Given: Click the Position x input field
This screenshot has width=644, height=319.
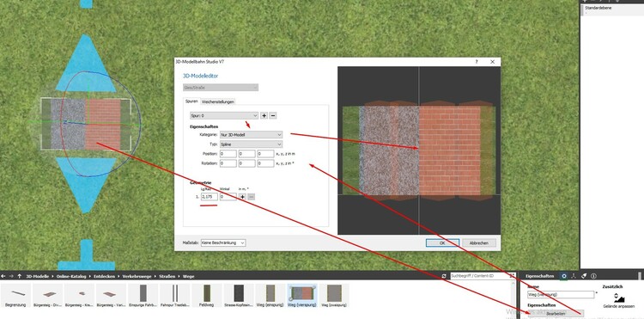Looking at the screenshot, I should 228,154.
